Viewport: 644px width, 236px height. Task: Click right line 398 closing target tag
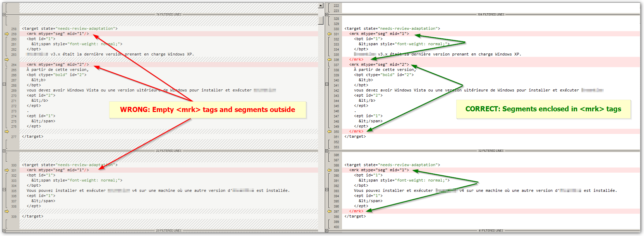[355, 216]
